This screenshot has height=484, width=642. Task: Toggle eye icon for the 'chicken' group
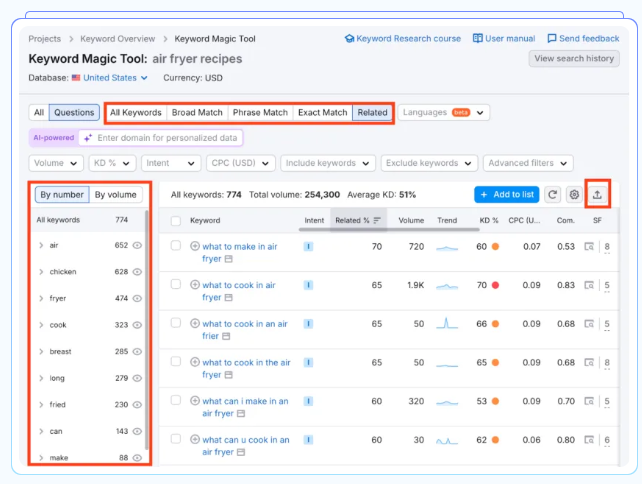click(x=138, y=272)
